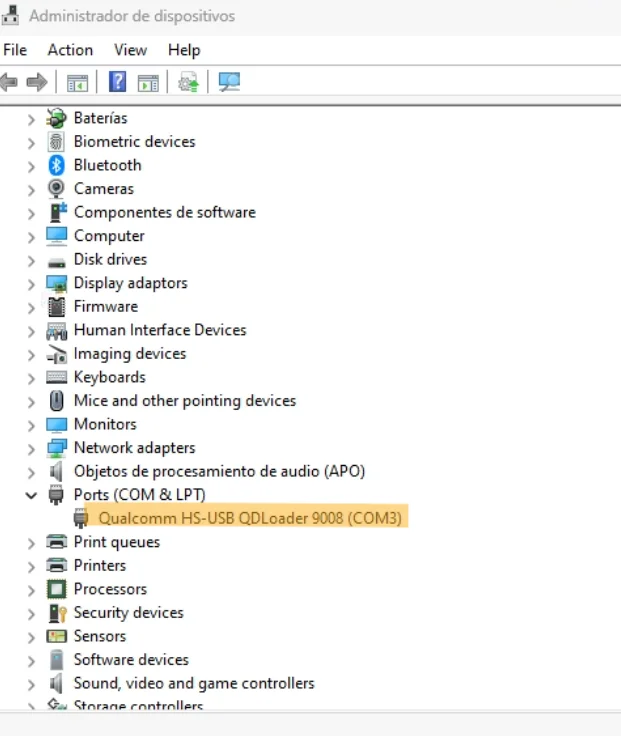
Task: Click the Firmware chip icon
Action: point(56,307)
